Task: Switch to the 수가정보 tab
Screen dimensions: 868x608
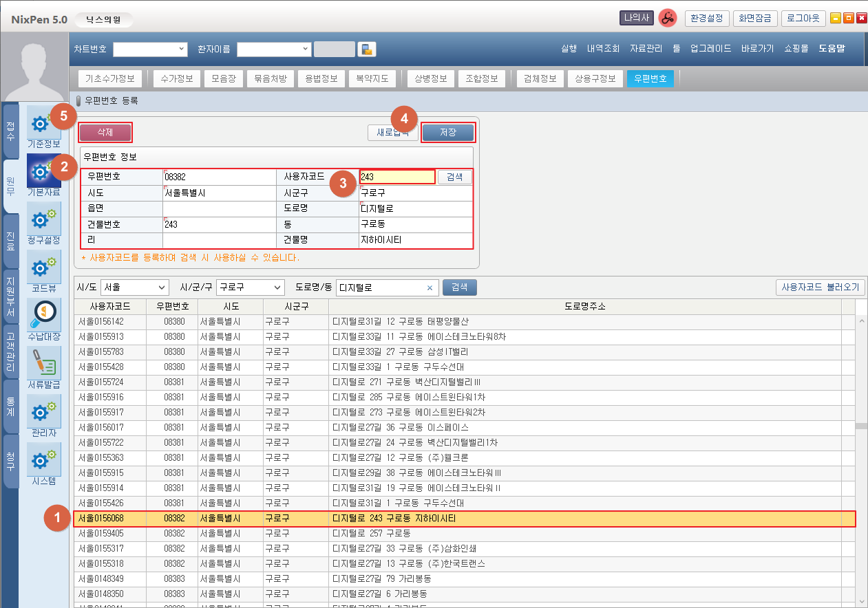Action: coord(176,78)
